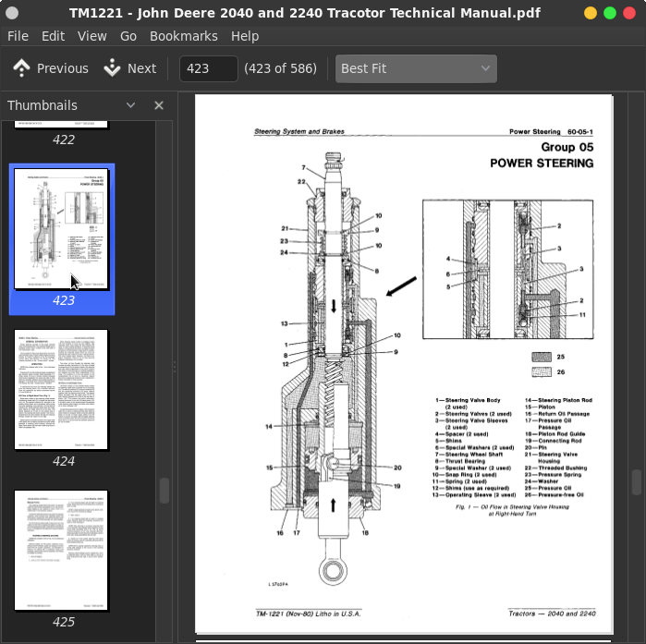Viewport: 646px width, 644px height.
Task: Open the Bookmarks menu
Action: 183,36
